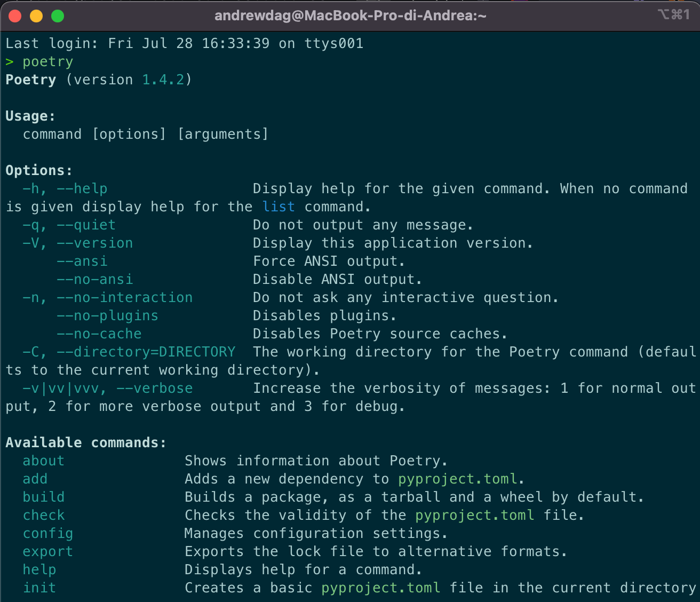This screenshot has height=602, width=700.
Task: Click the 'init' command name
Action: tap(39, 588)
